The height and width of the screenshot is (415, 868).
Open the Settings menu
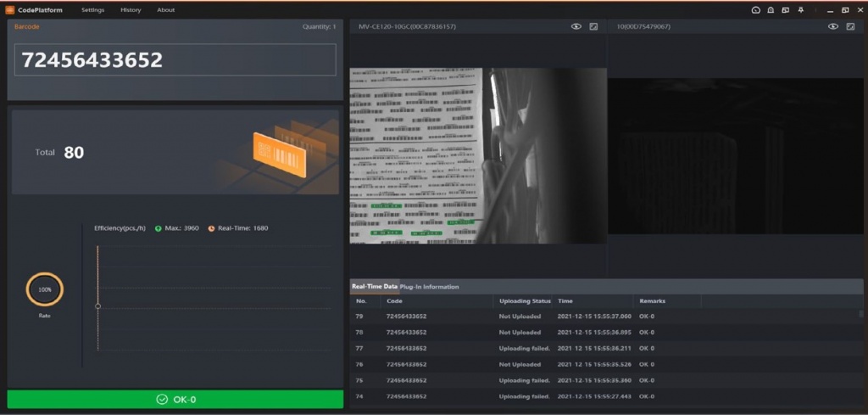pyautogui.click(x=93, y=10)
